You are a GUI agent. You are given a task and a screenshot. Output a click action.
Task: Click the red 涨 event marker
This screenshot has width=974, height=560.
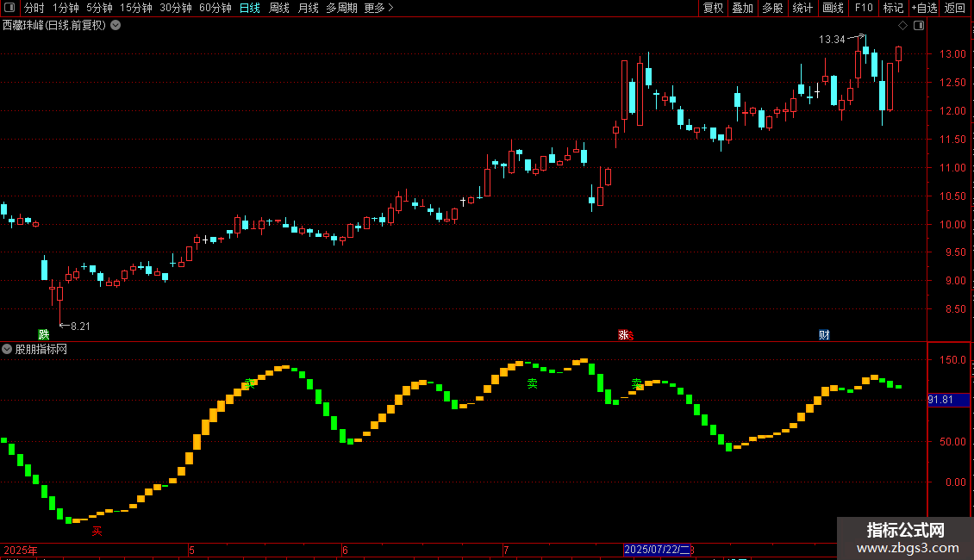point(624,334)
